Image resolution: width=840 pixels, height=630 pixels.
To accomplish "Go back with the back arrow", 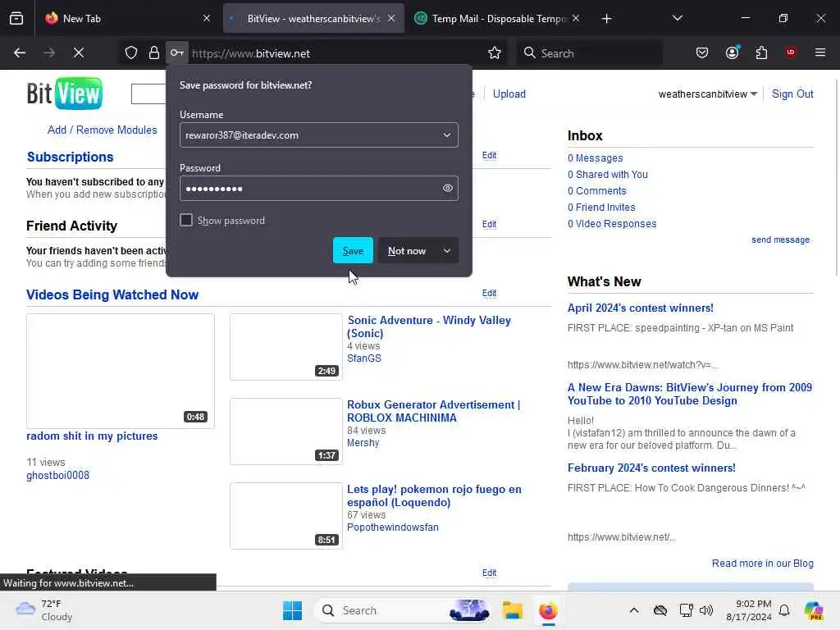I will pos(20,53).
